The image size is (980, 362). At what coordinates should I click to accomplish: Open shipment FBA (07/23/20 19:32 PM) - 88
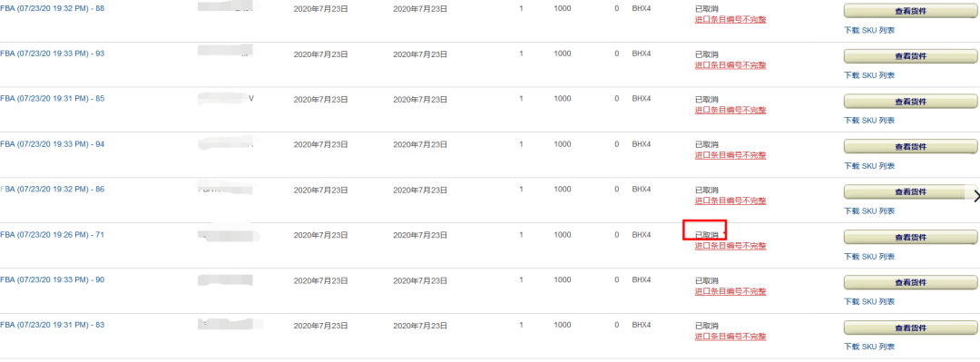52,8
